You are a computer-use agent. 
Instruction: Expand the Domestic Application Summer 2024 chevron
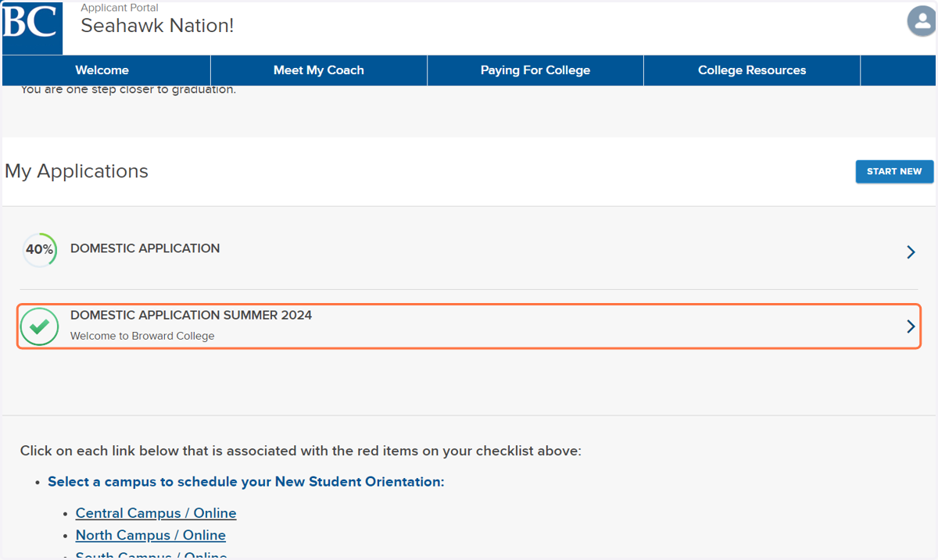coord(911,326)
